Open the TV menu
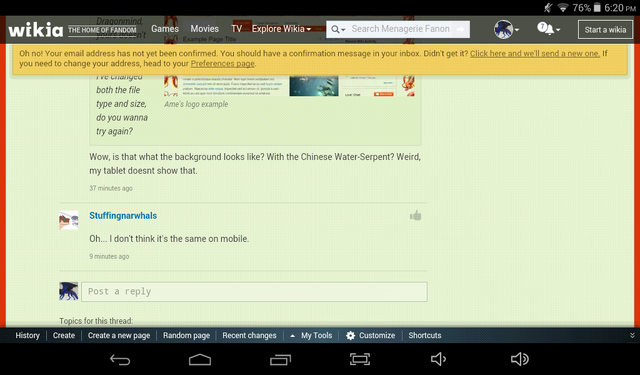The image size is (640, 375). 236,29
